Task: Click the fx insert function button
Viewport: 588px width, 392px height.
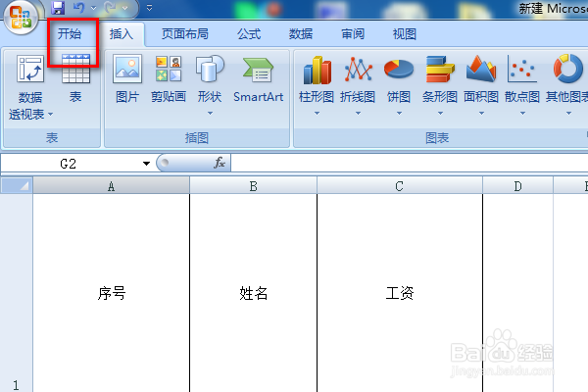Action: (x=220, y=163)
